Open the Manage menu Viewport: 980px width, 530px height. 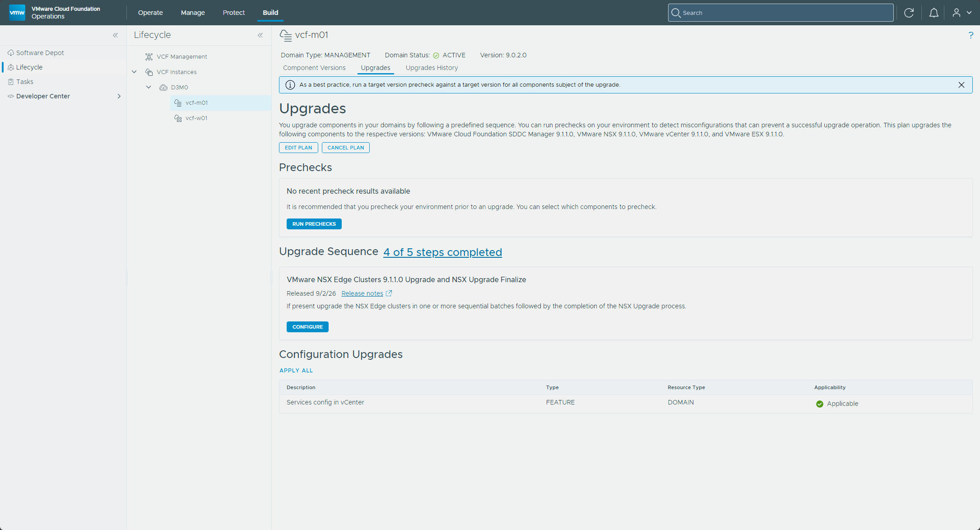[x=193, y=13]
